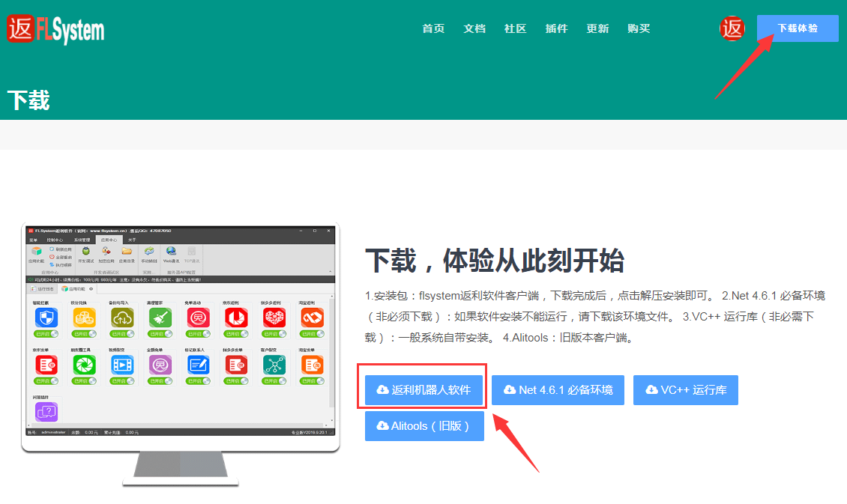Download Alitools（旧版）
847x504 pixels.
[424, 426]
